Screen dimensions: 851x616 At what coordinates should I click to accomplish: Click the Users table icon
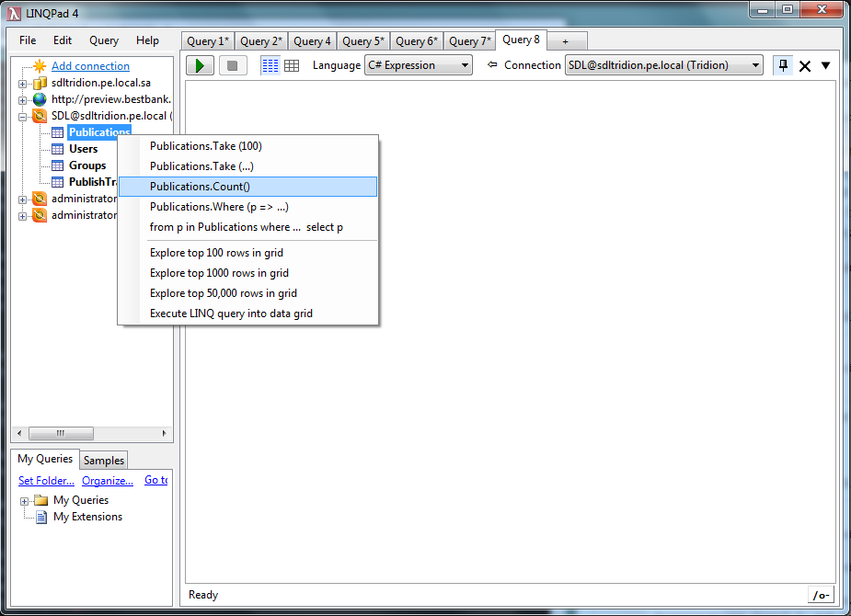(57, 149)
